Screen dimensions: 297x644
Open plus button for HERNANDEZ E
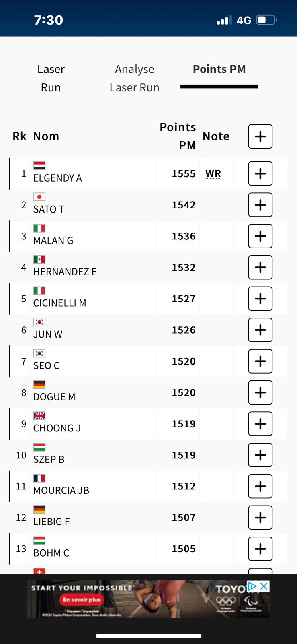[x=260, y=267]
